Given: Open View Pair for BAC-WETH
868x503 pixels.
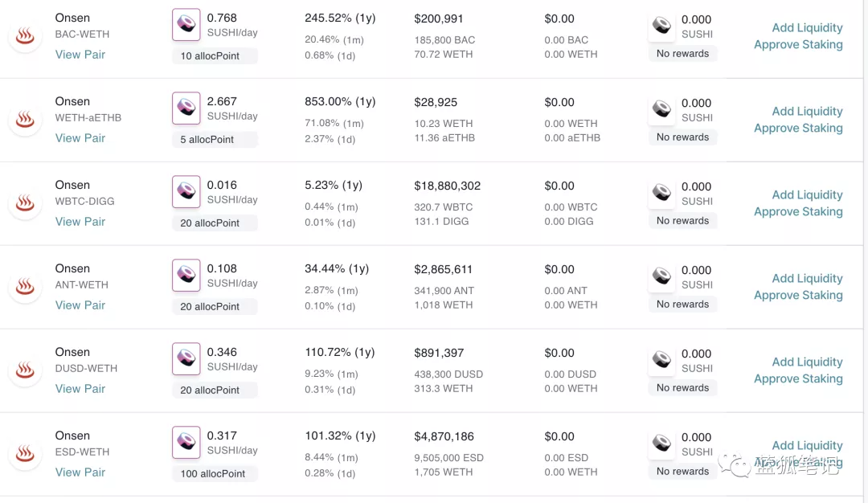Looking at the screenshot, I should pyautogui.click(x=80, y=54).
